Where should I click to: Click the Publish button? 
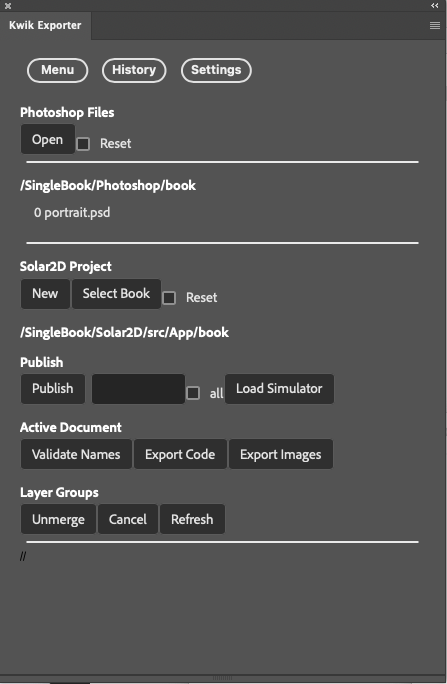coord(53,389)
